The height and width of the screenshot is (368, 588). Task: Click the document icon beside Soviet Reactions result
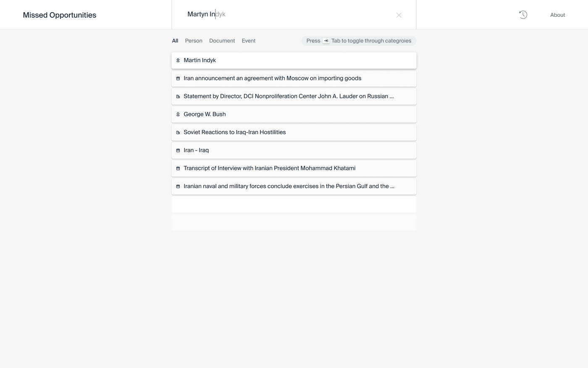tap(178, 132)
